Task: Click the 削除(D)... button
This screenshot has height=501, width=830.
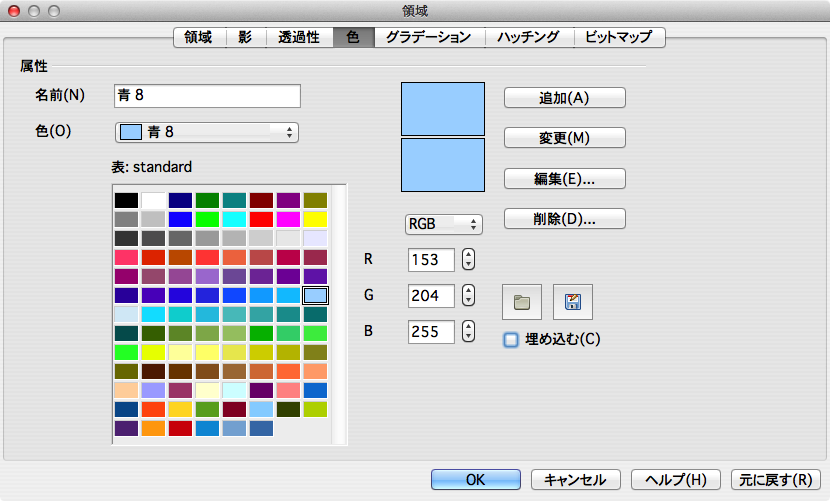Action: (565, 219)
